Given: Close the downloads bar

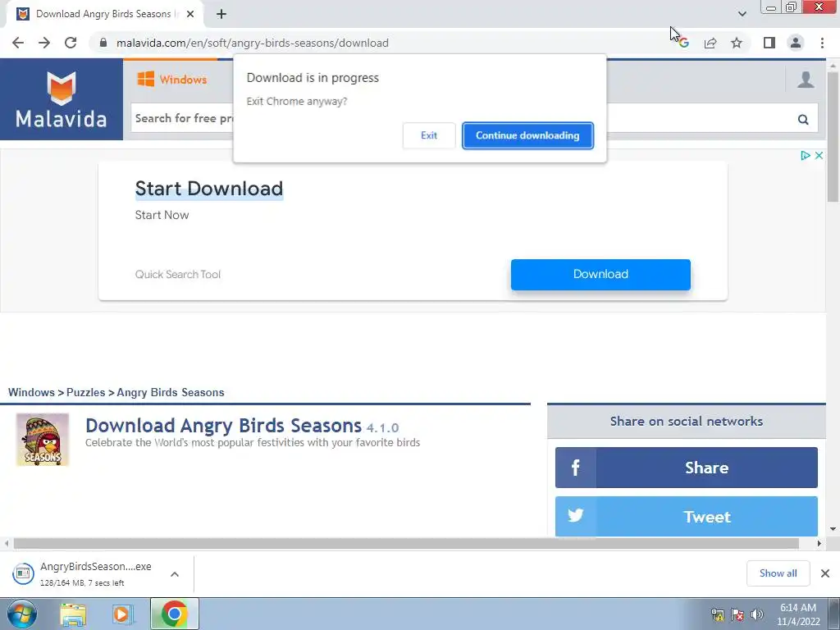Looking at the screenshot, I should 825,573.
